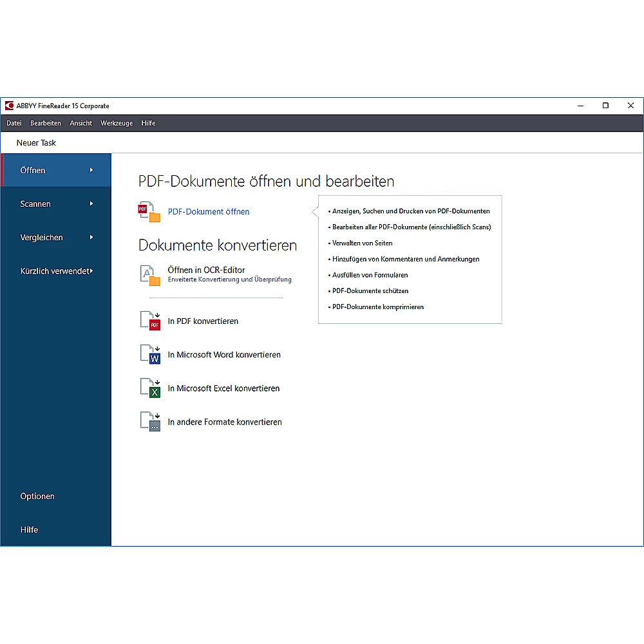Image resolution: width=644 pixels, height=644 pixels.
Task: Click the ABBYY FineReader logo in title bar
Action: pyautogui.click(x=9, y=106)
